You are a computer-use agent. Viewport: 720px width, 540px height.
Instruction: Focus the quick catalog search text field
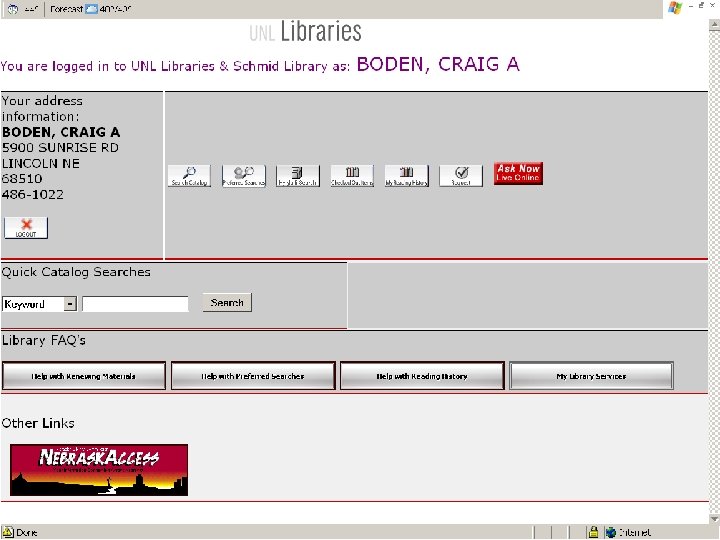point(135,304)
